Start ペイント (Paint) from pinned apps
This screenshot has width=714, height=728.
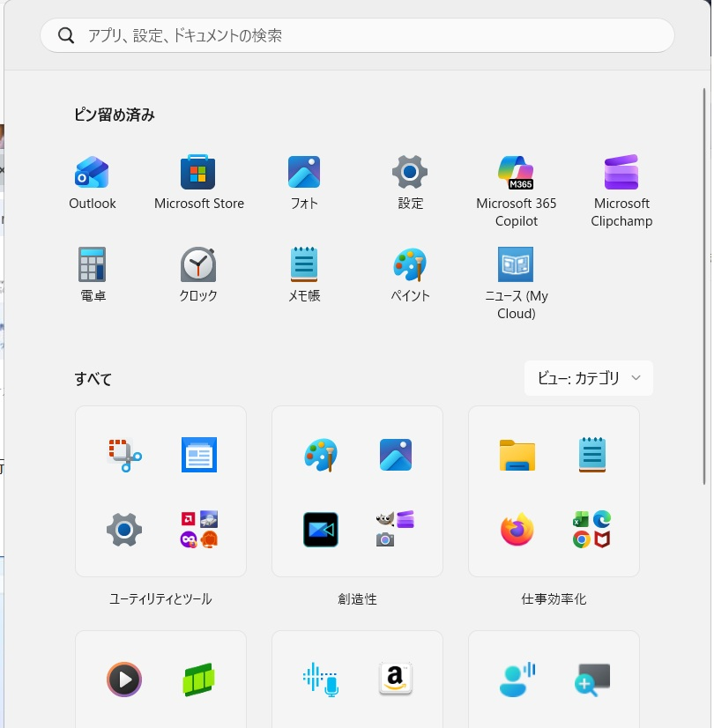coord(409,264)
